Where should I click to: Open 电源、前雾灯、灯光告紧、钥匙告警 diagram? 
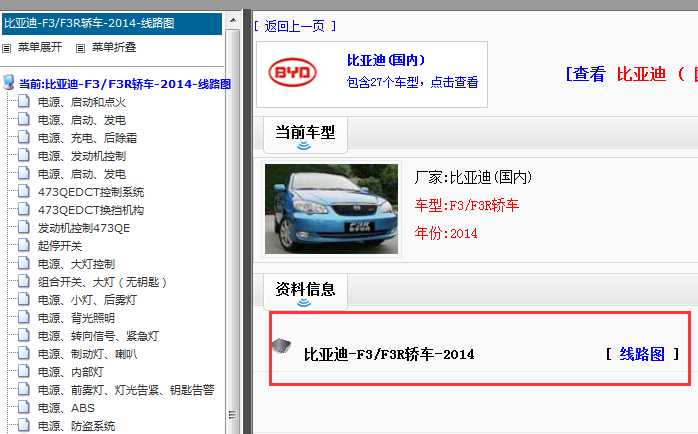pos(126,390)
